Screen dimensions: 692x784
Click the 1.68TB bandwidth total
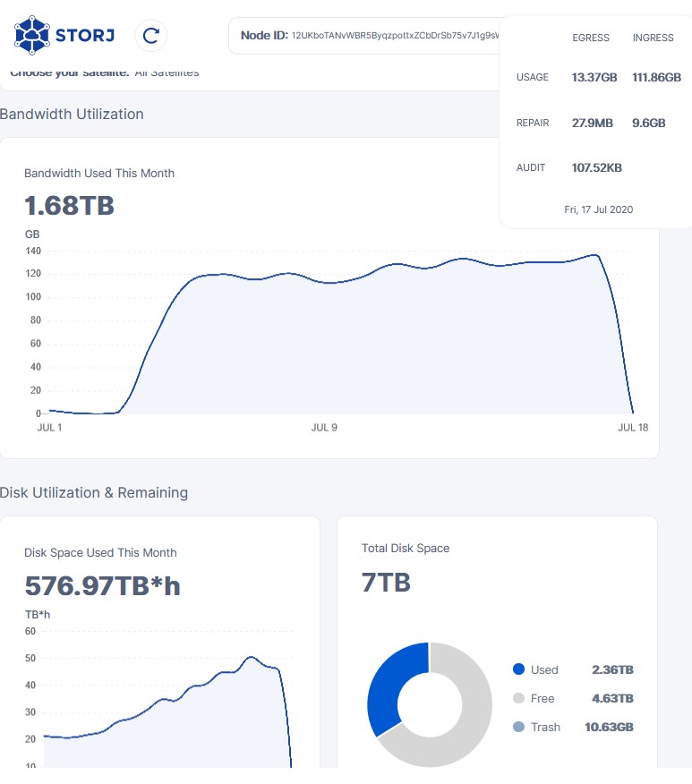[69, 206]
